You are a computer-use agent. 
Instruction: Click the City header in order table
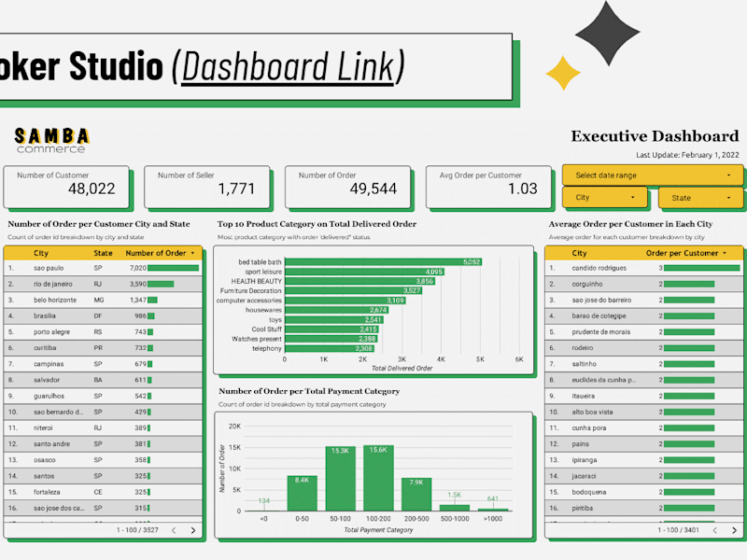coord(40,253)
